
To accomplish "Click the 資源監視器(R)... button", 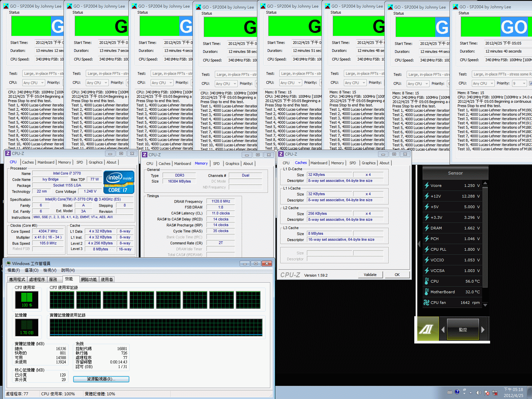I will tap(101, 379).
